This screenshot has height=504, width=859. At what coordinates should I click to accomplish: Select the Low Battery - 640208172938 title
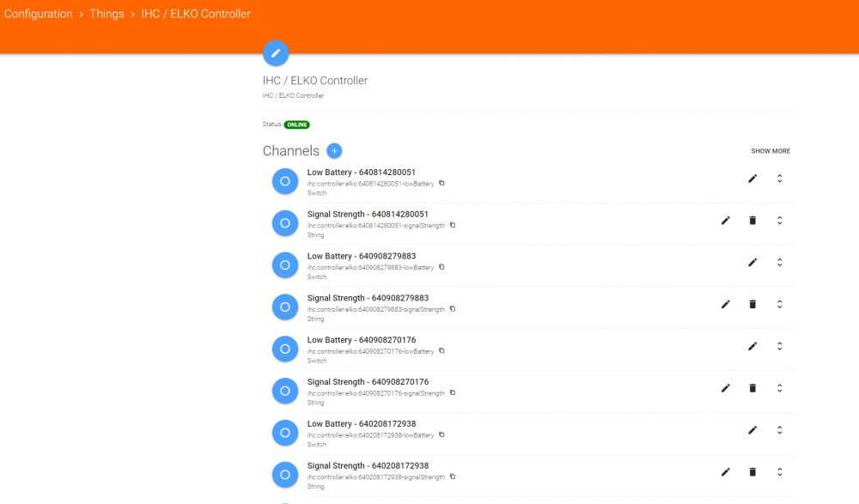[362, 423]
